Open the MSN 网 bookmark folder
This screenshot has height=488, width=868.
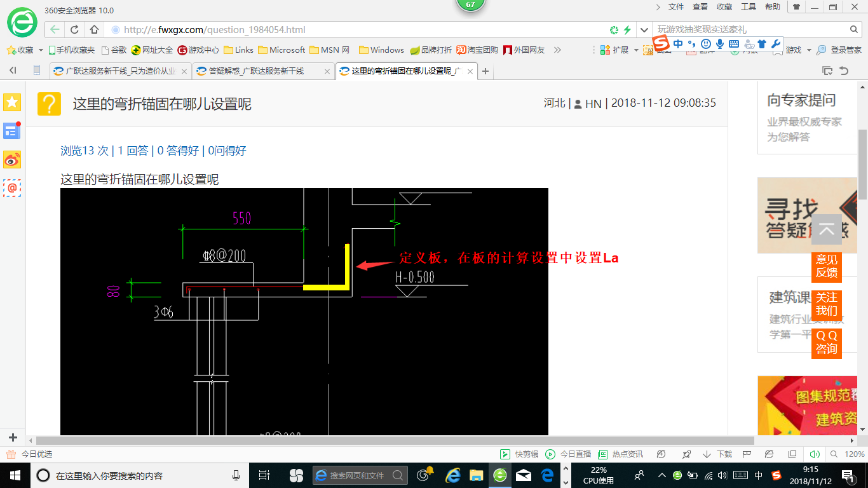pyautogui.click(x=330, y=50)
